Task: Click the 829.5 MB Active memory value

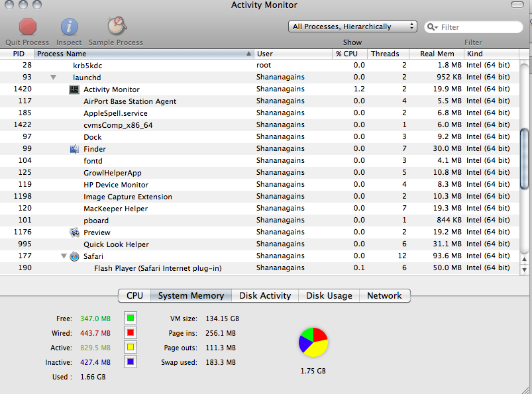Action: pos(95,348)
